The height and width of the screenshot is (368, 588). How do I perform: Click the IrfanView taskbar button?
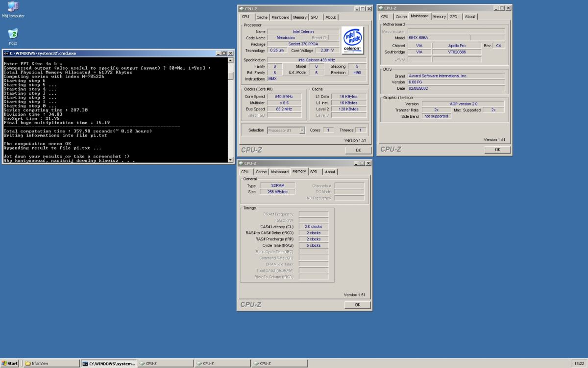50,364
